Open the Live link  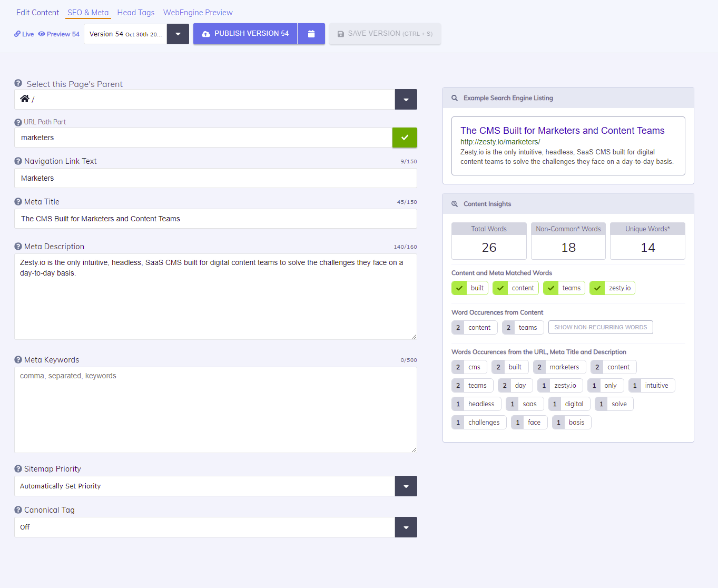coord(24,34)
